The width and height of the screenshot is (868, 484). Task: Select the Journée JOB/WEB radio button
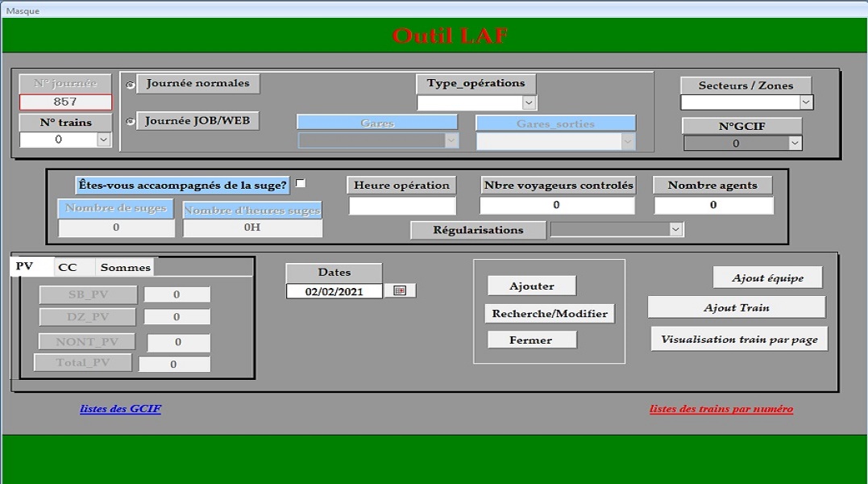pyautogui.click(x=131, y=122)
